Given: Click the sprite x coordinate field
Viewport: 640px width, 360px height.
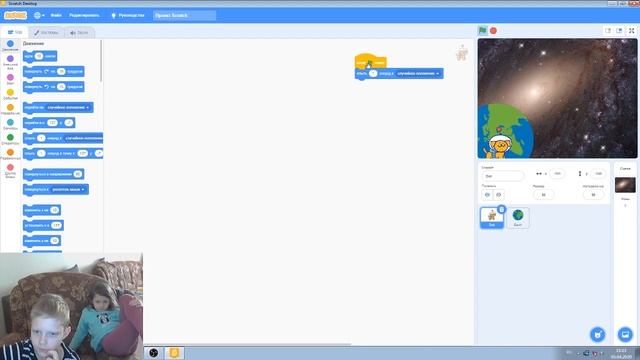Looking at the screenshot, I should [557, 173].
